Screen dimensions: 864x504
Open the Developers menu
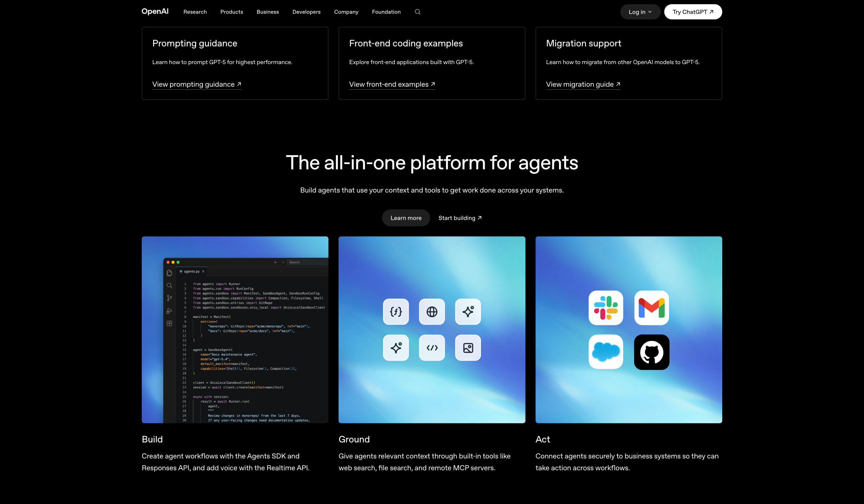tap(306, 12)
